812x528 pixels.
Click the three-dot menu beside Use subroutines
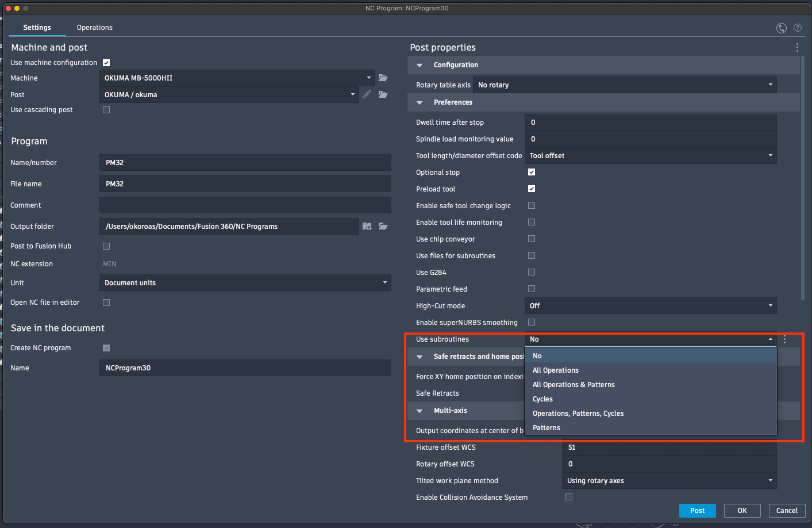[x=784, y=339]
